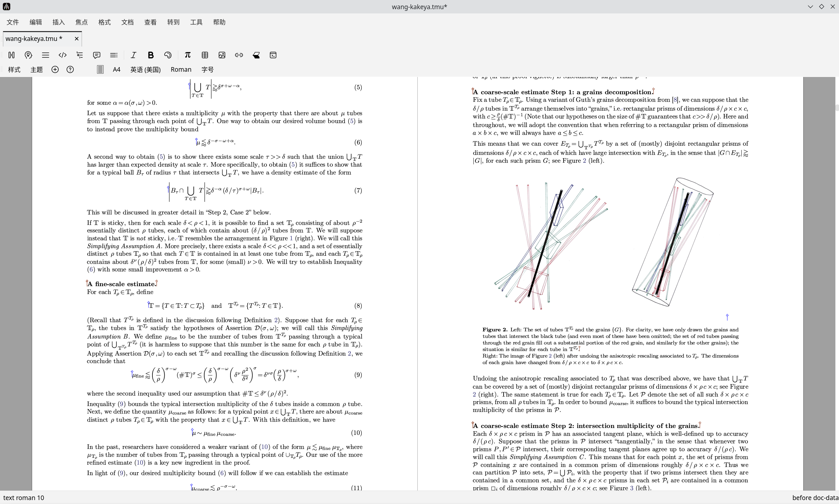Image resolution: width=839 pixels, height=504 pixels.
Task: Click the 样式 style button
Action: point(14,70)
